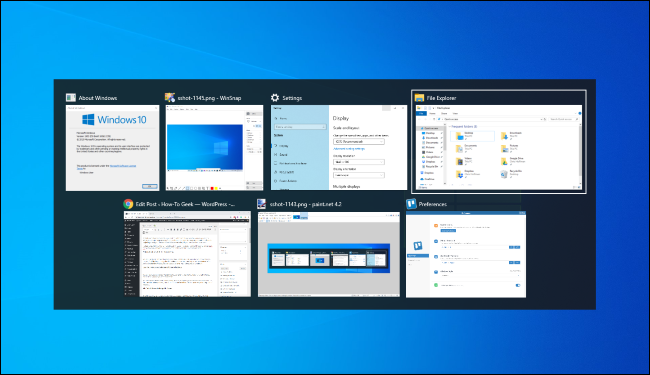Open the Preferences window thumbnail
Image resolution: width=650 pixels, height=375 pixels.
466,254
